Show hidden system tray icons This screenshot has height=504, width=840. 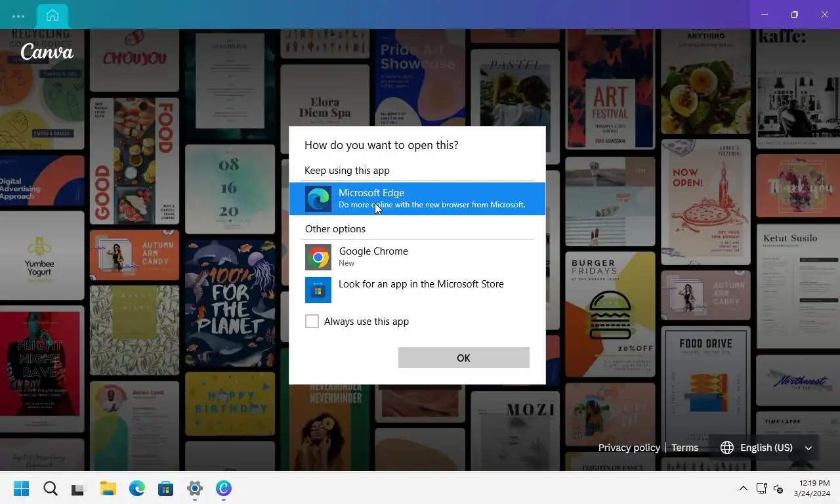(743, 488)
